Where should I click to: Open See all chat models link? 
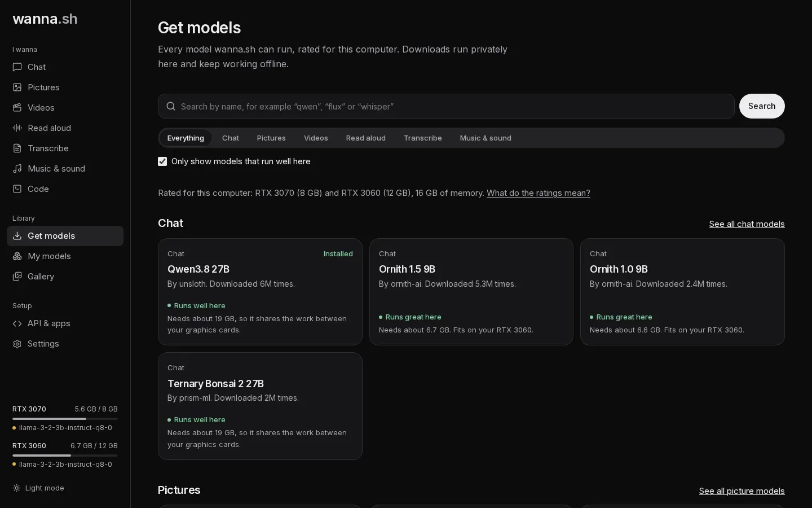pyautogui.click(x=747, y=224)
